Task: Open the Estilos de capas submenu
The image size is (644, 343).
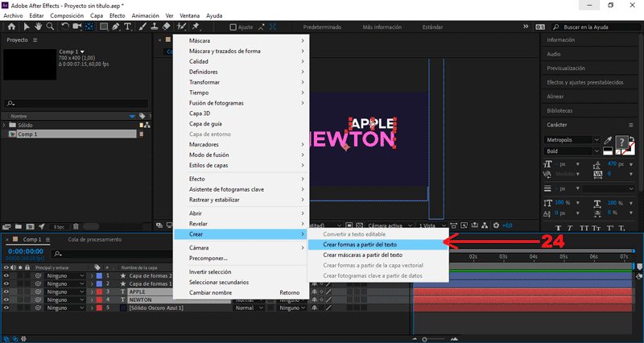Action: point(242,165)
